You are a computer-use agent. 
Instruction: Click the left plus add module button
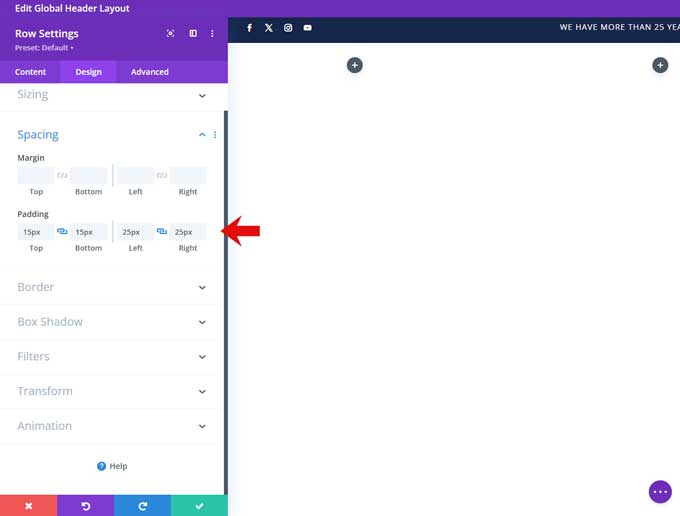(354, 65)
